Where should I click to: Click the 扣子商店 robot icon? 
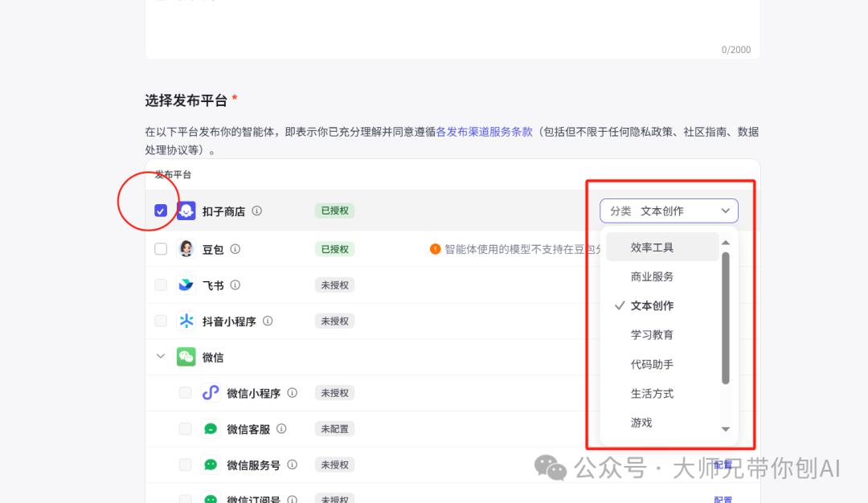pyautogui.click(x=186, y=211)
